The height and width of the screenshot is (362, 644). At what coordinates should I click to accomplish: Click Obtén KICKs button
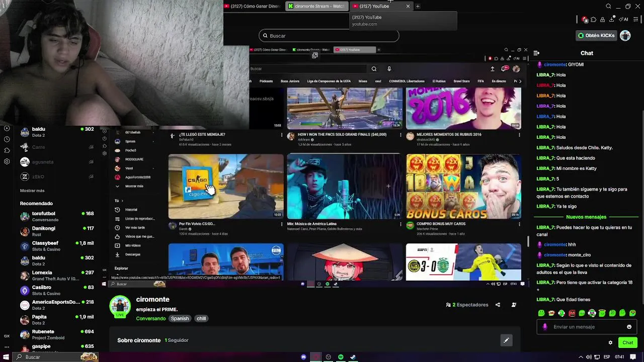597,36
